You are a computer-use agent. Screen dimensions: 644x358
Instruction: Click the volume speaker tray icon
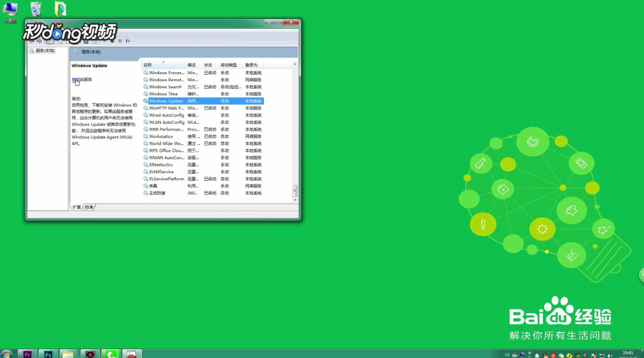click(x=609, y=355)
